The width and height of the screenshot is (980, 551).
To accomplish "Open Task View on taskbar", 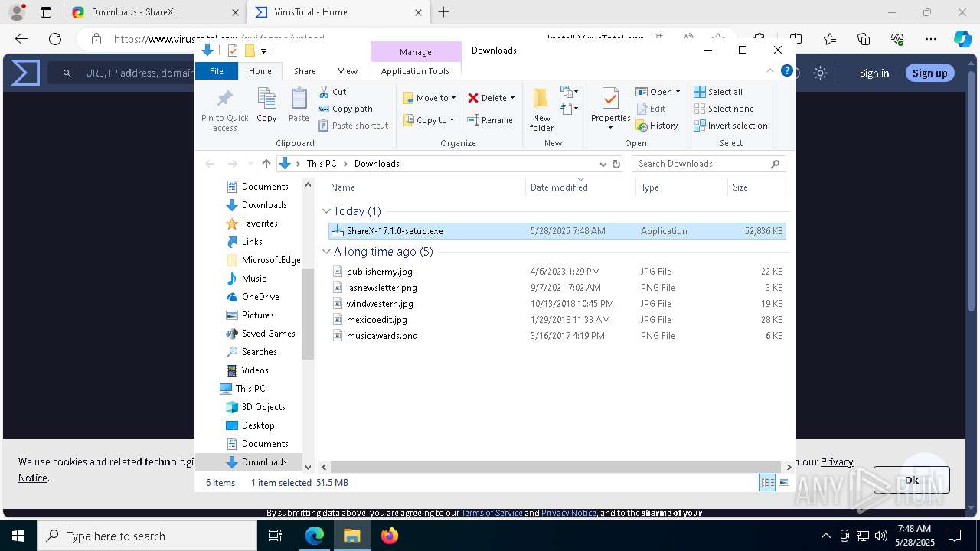I will (276, 536).
